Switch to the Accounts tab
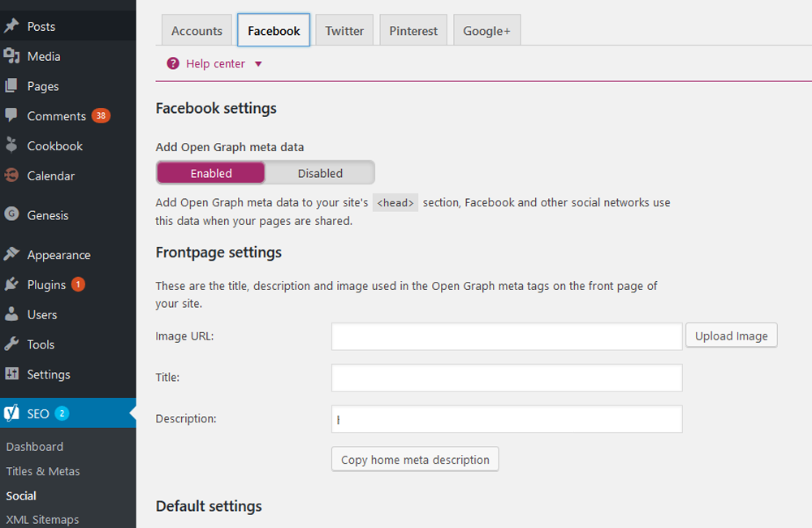Screen dimensions: 812x528 click(197, 31)
